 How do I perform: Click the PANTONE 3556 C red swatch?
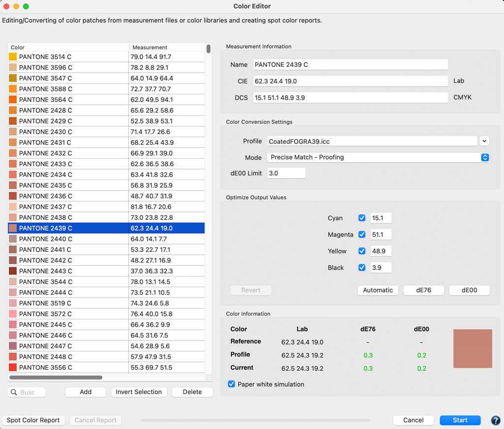click(x=12, y=368)
